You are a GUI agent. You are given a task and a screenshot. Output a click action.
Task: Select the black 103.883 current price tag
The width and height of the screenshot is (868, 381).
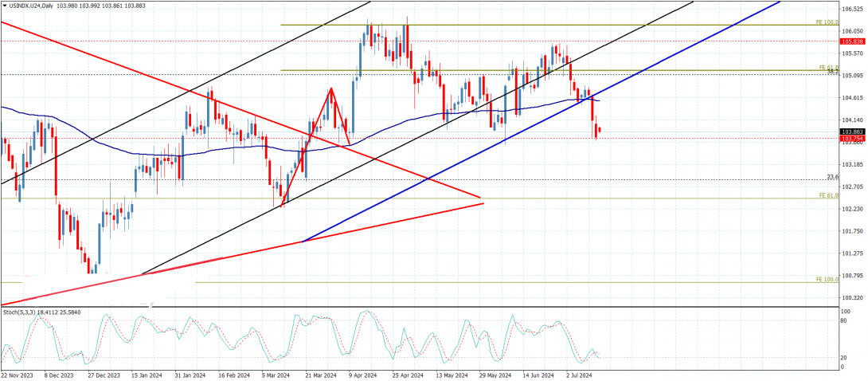[x=852, y=132]
